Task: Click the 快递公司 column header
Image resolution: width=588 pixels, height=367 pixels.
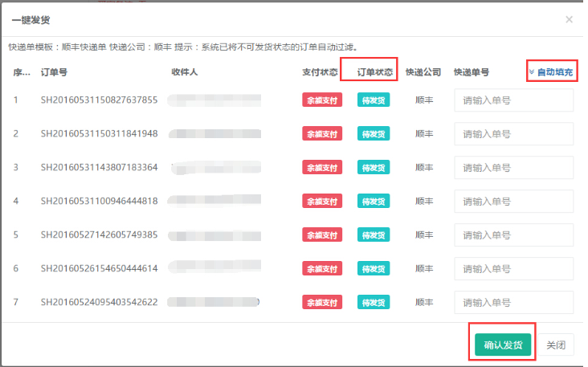Action: (x=423, y=72)
